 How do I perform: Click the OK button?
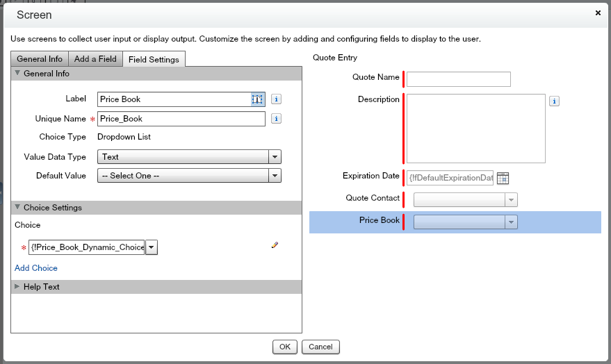[x=284, y=347]
